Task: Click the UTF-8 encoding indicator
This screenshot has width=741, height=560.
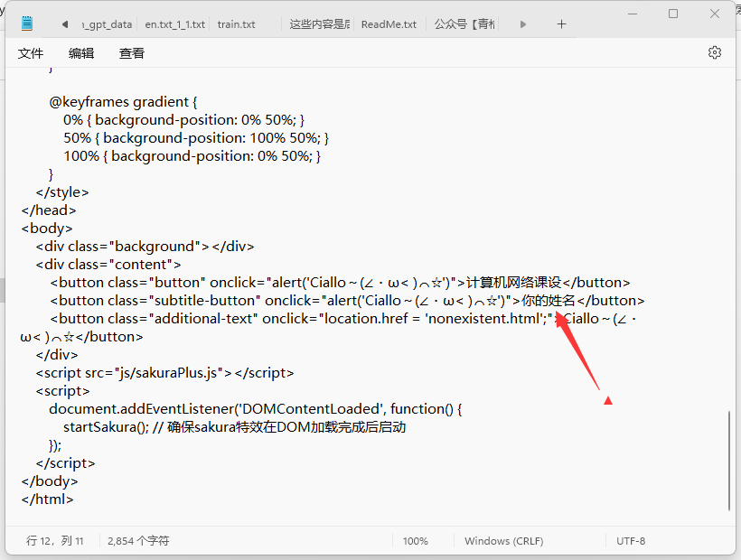Action: tap(631, 541)
